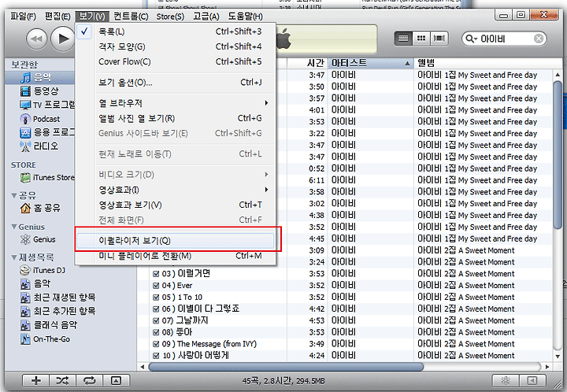Open 파일(F) menu
This screenshot has width=567, height=392.
pyautogui.click(x=23, y=17)
